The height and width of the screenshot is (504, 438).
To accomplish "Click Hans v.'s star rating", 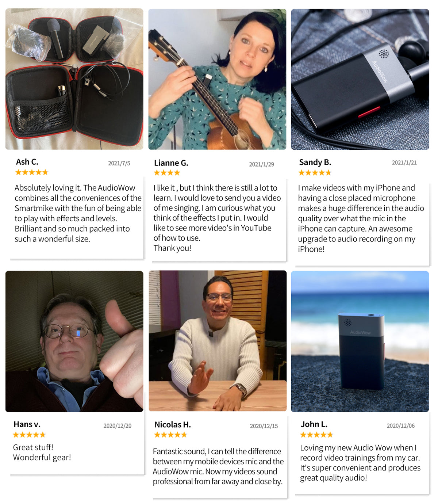I will click(x=29, y=435).
